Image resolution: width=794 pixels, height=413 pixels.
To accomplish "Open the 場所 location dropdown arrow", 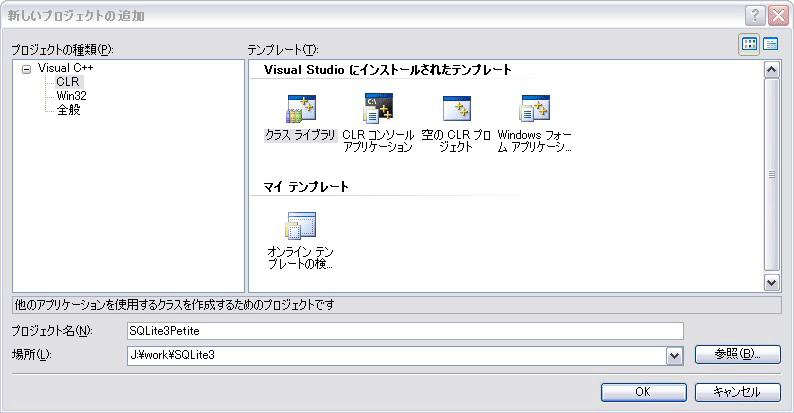I will [x=674, y=356].
